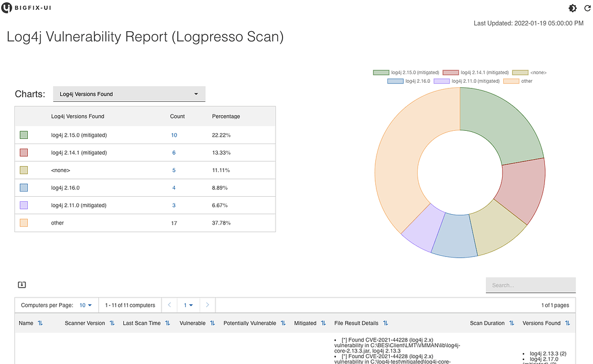Click blue swatch in log4j 2.16.0 table row
The image size is (593, 364).
point(24,187)
